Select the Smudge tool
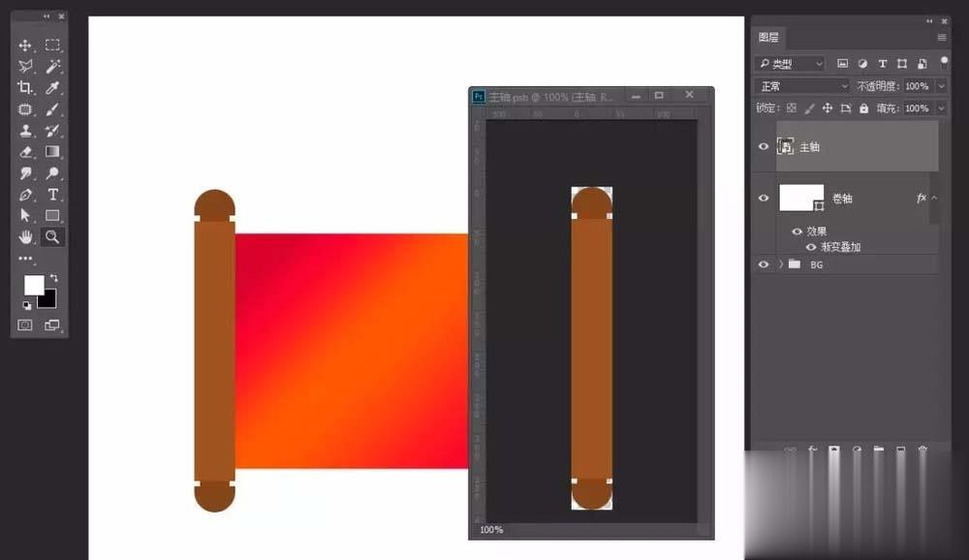The image size is (969, 560). pyautogui.click(x=25, y=173)
